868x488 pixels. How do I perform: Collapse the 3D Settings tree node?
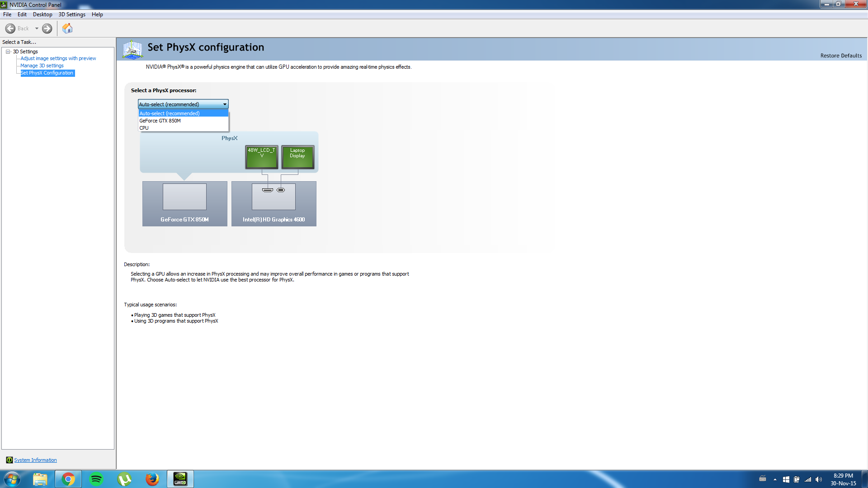(x=8, y=52)
